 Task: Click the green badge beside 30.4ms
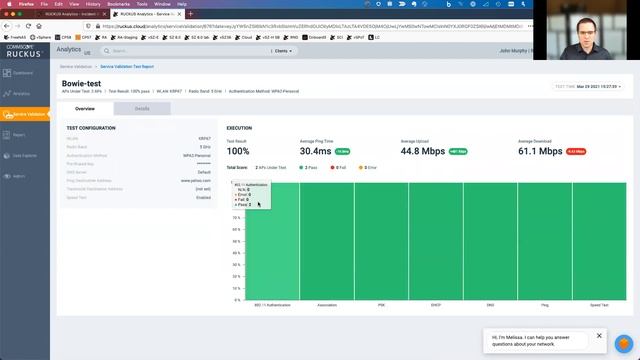click(342, 151)
